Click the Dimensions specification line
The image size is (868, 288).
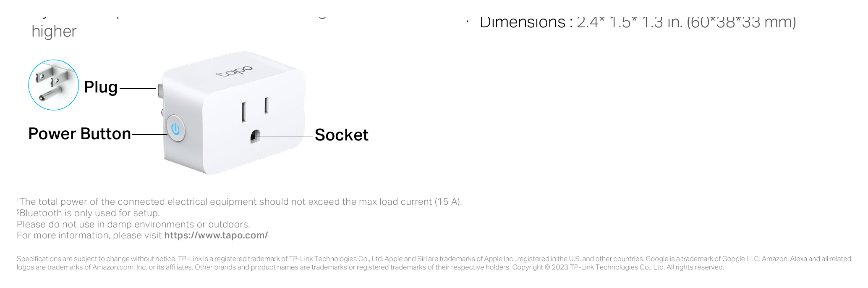638,22
